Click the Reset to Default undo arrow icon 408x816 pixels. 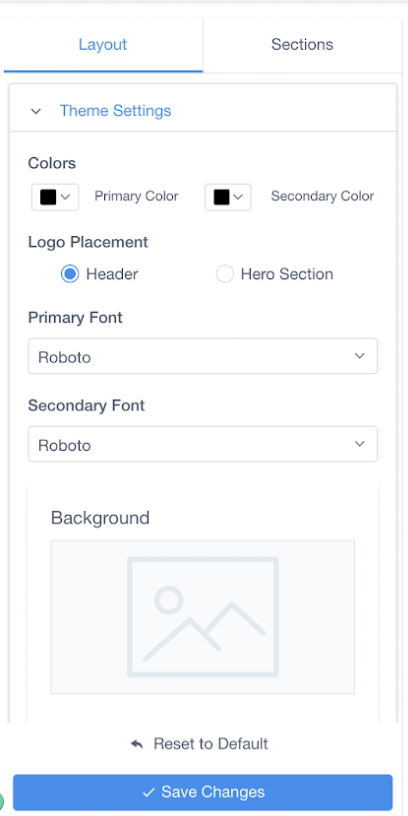[137, 744]
